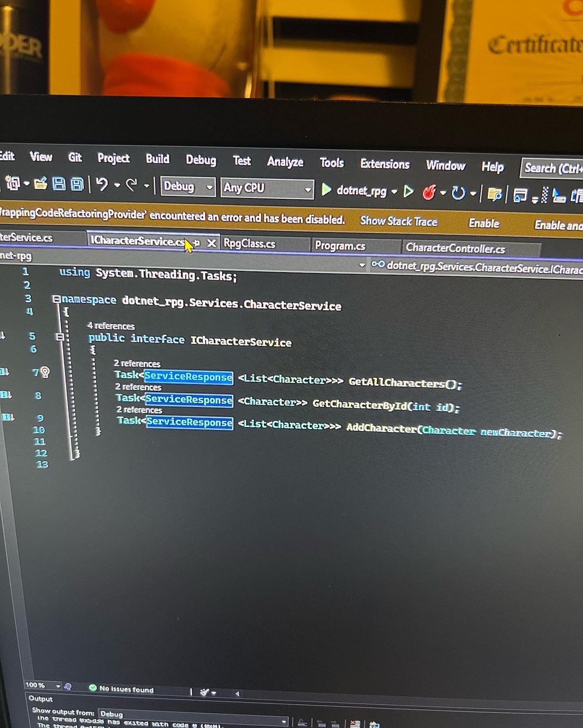
Task: Click the 'using System.Threading.Tasks;' line
Action: point(148,274)
